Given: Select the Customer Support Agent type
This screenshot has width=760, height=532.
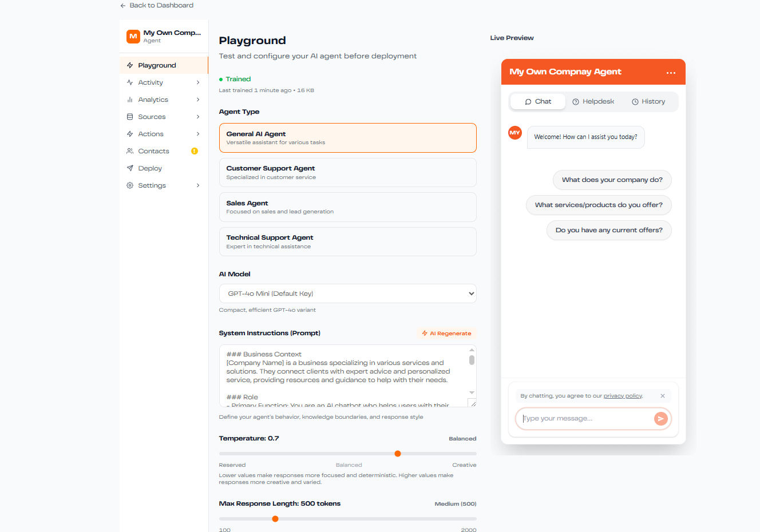Looking at the screenshot, I should [347, 172].
